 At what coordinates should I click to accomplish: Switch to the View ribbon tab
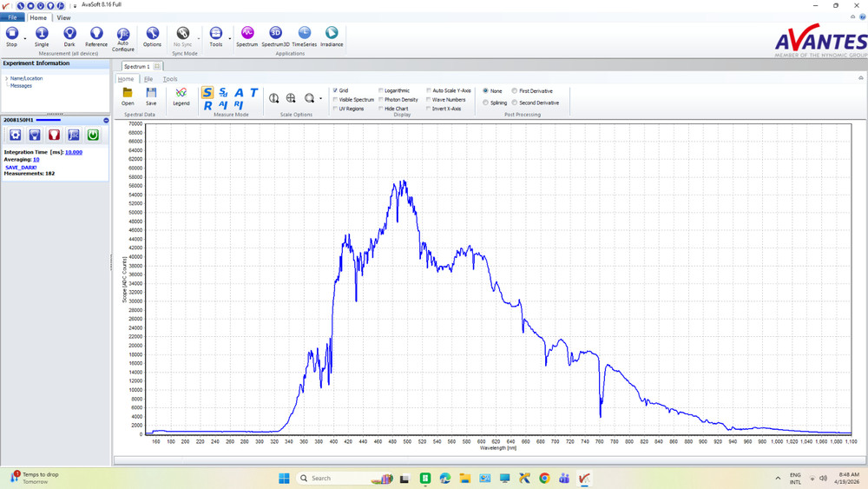coord(63,17)
